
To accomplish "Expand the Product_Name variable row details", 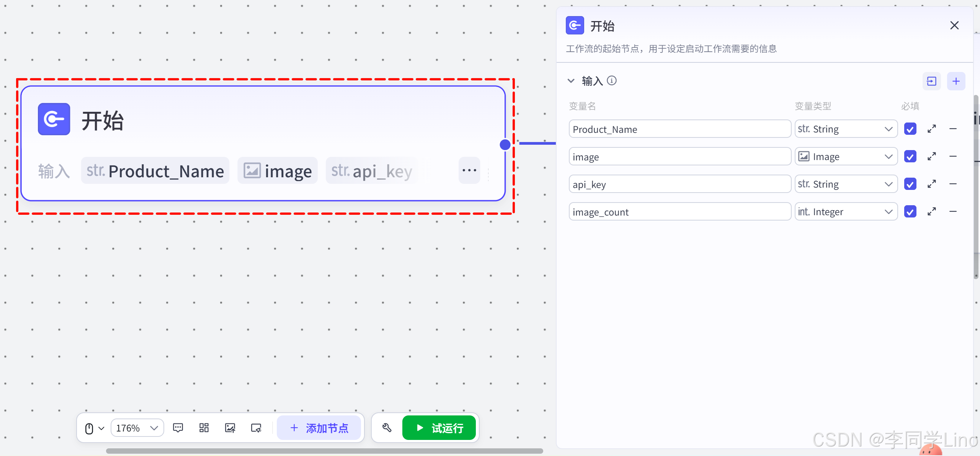I will tap(931, 129).
